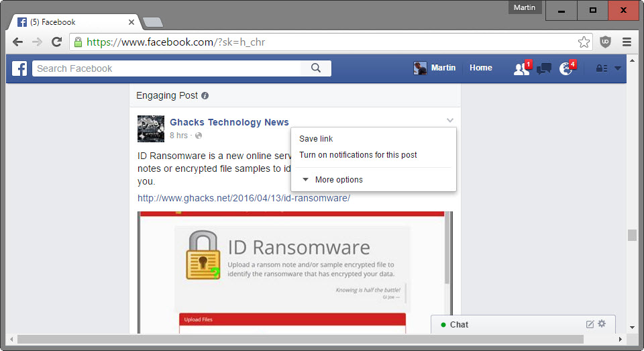Open friend requests icon with badge 1
This screenshot has height=351, width=644.
[523, 68]
